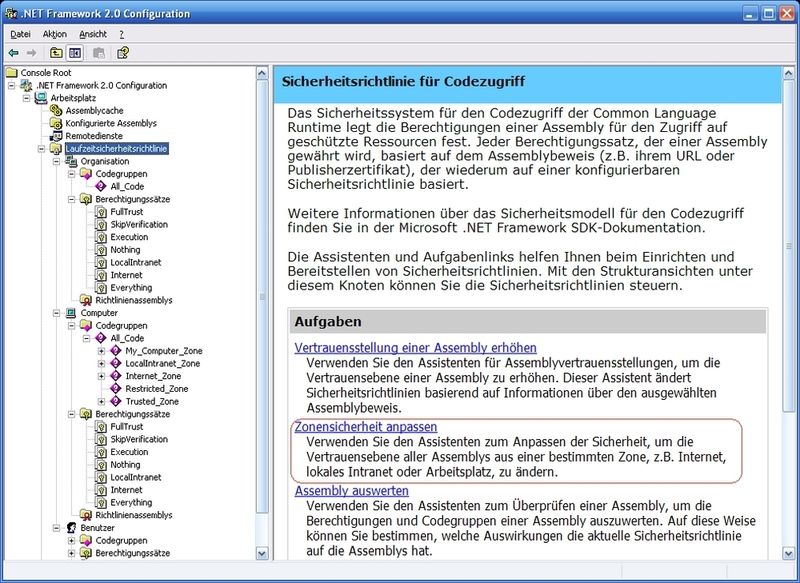
Task: Click the Remotedienste node icon
Action: [56, 136]
